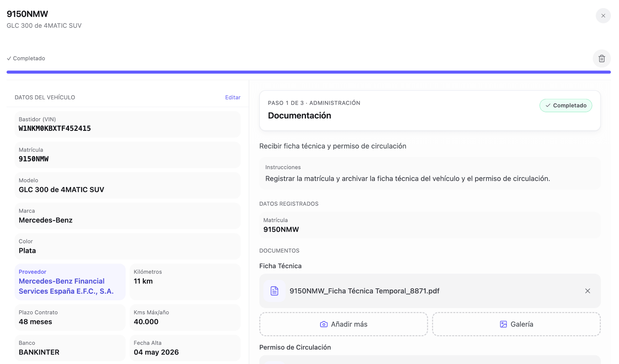The image size is (619, 364).
Task: Click the Documentación step heading
Action: 299,116
